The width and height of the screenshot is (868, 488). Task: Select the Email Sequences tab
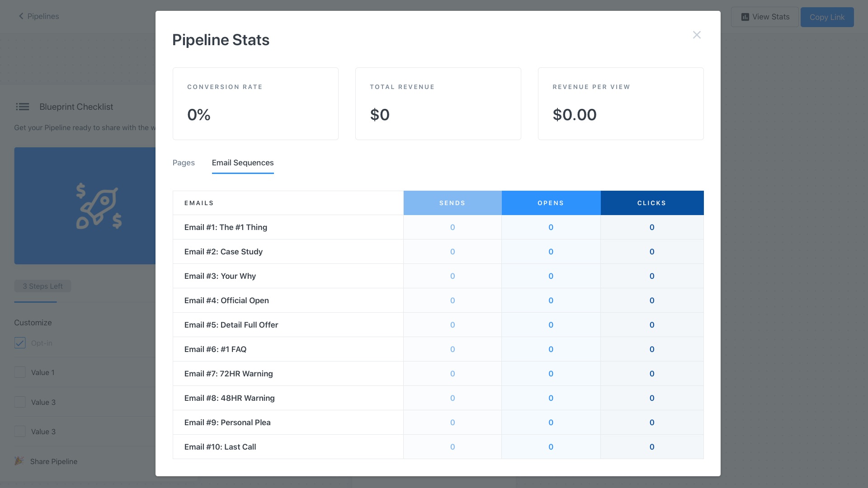[x=243, y=163]
